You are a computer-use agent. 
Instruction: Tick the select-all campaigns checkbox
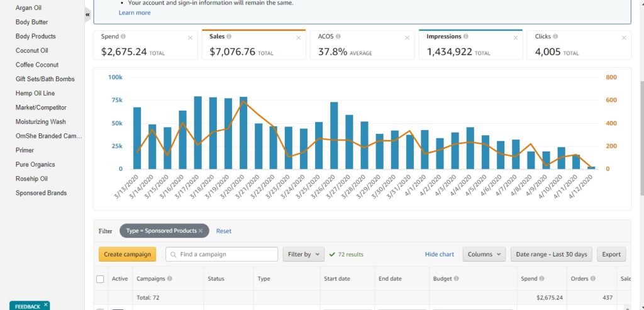pyautogui.click(x=101, y=279)
